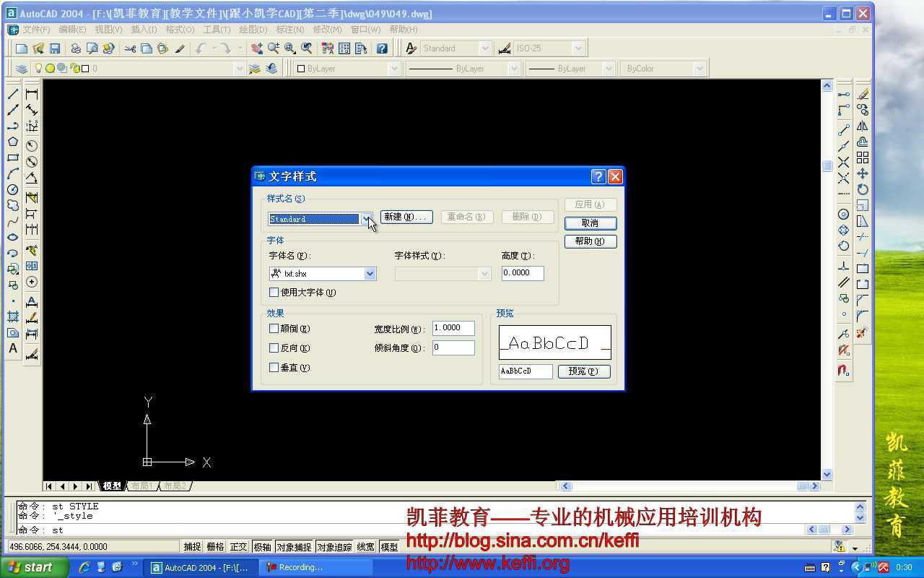Screen dimensions: 924x578
Task: Toggle 极轴 polar tracking in status bar
Action: pos(262,547)
